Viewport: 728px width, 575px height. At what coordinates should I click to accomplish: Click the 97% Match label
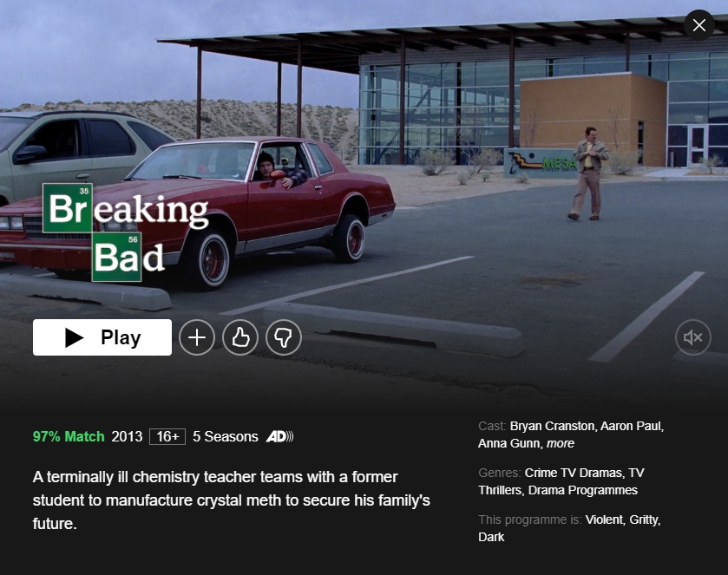(x=69, y=437)
